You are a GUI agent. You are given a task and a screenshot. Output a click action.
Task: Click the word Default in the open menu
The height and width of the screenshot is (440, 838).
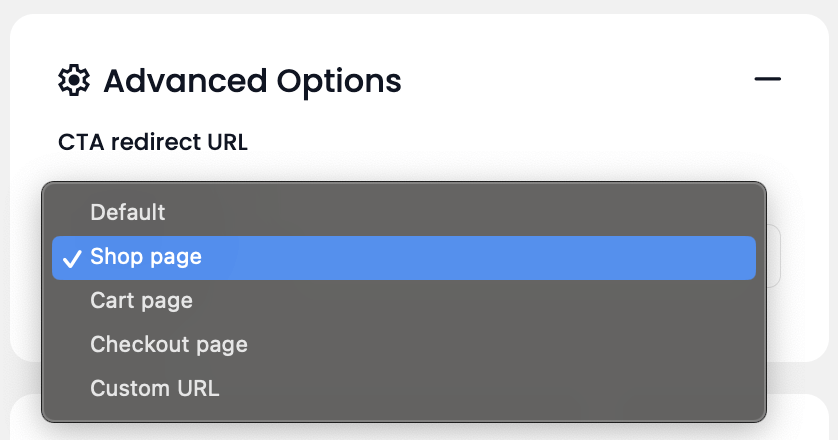tap(128, 212)
